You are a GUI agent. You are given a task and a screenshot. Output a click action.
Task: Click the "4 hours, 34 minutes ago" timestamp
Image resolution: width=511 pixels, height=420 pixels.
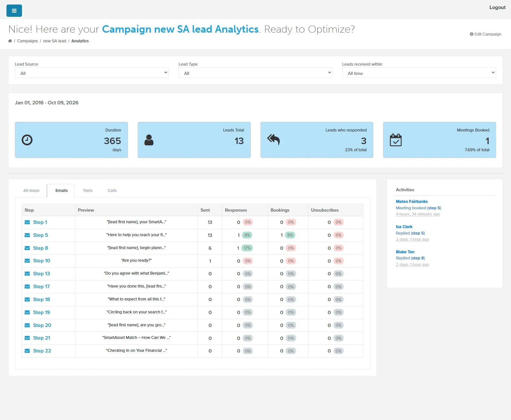pyautogui.click(x=418, y=214)
